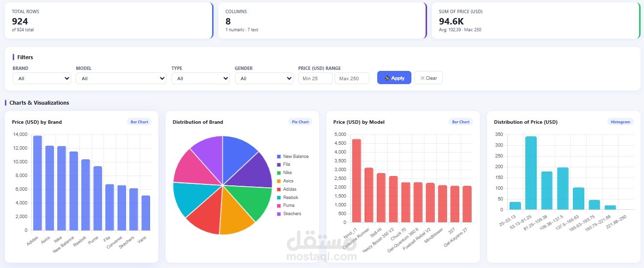
Task: Click the Total Rows 924 value
Action: click(x=20, y=22)
